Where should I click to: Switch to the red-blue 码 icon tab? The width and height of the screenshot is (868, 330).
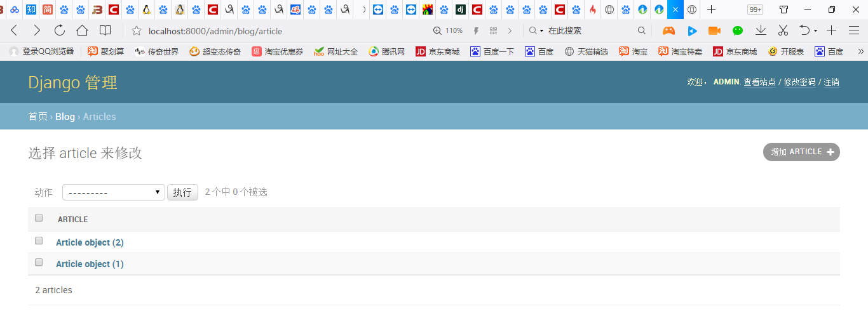coord(295,10)
